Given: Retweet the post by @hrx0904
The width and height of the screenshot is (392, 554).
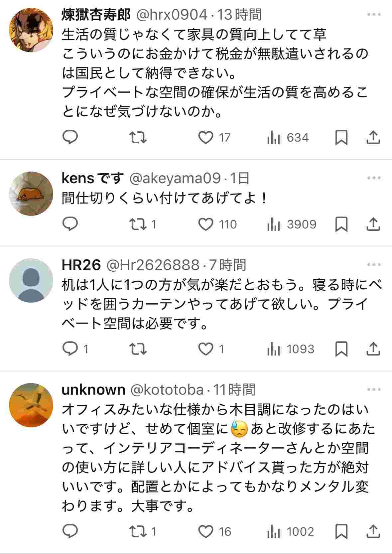Looking at the screenshot, I should click(x=138, y=137).
